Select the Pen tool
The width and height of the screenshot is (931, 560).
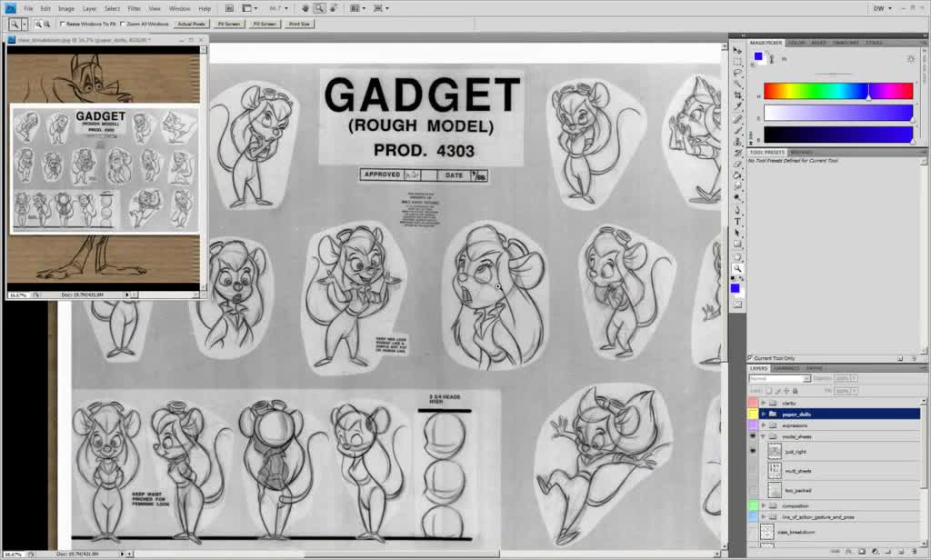tap(736, 210)
